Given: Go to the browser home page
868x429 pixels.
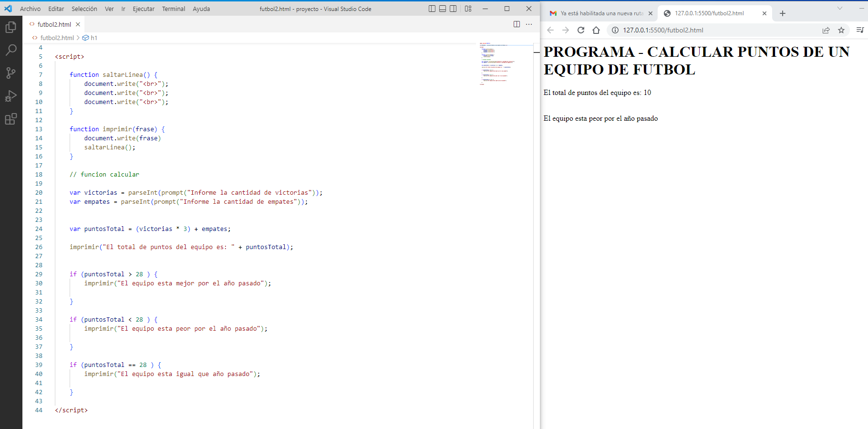Looking at the screenshot, I should (x=596, y=30).
